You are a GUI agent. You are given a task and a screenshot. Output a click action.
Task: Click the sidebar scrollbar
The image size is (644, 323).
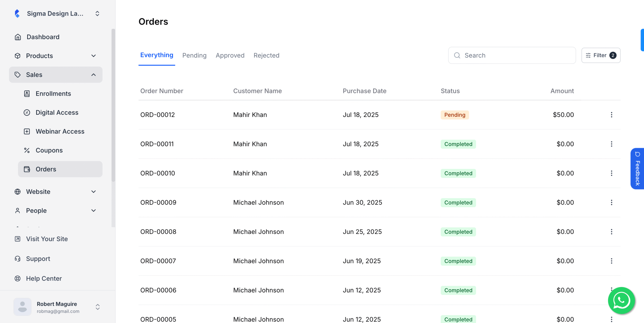[x=113, y=105]
